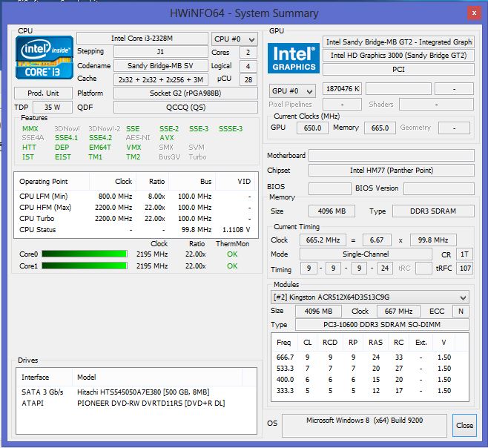Open the CPU #0 selector dropdown

click(x=234, y=39)
